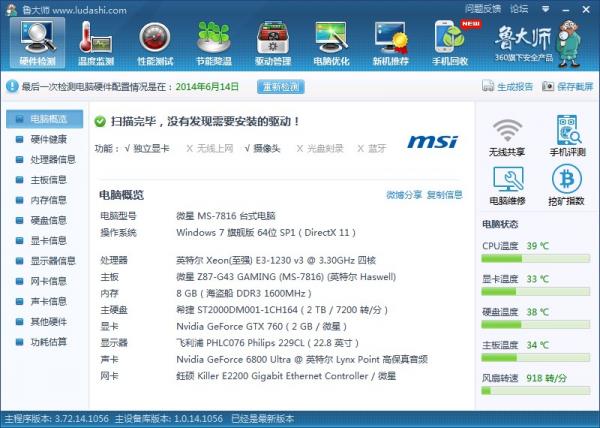
Task: Click the 复制信息 copy info link
Action: (x=445, y=195)
